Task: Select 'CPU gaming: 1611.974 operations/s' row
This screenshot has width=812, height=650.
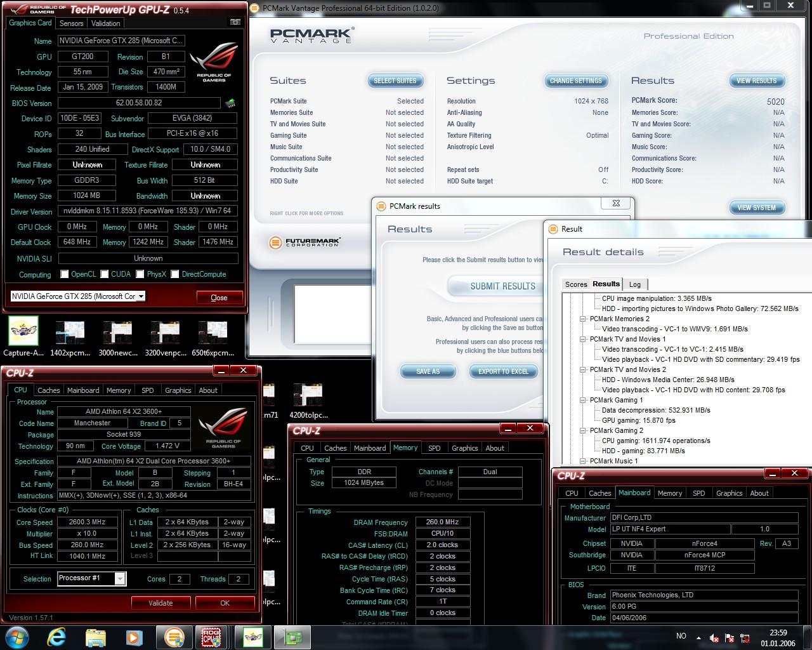Action: [x=656, y=441]
